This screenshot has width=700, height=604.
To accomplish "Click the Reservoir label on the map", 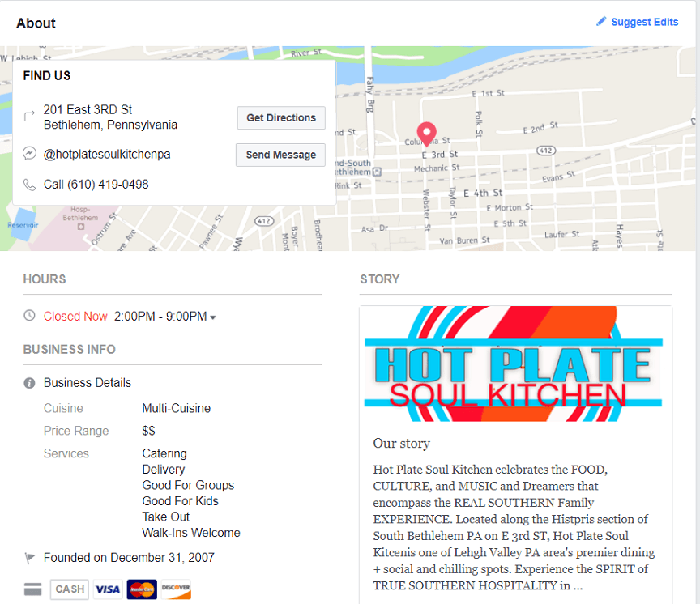I will (x=23, y=225).
